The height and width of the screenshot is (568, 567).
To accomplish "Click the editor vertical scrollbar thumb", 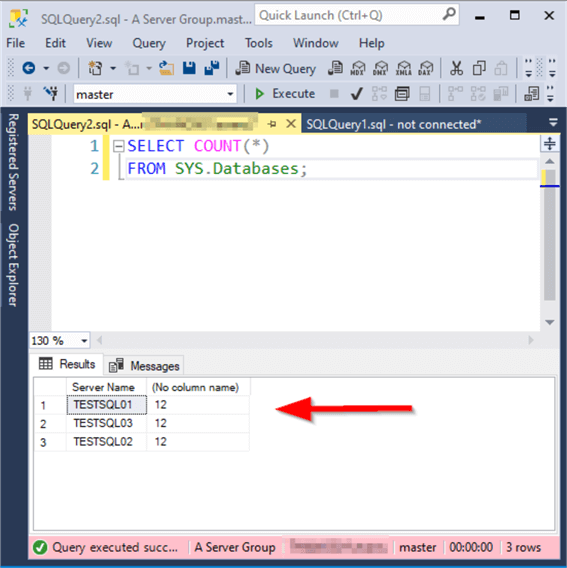I will (550, 235).
